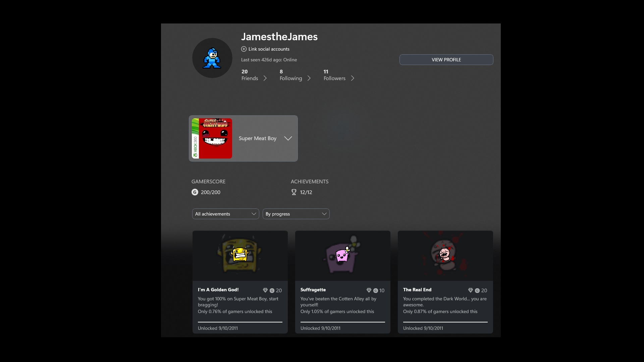The width and height of the screenshot is (644, 362).
Task: Click the achievements trophy icon
Action: point(294,192)
